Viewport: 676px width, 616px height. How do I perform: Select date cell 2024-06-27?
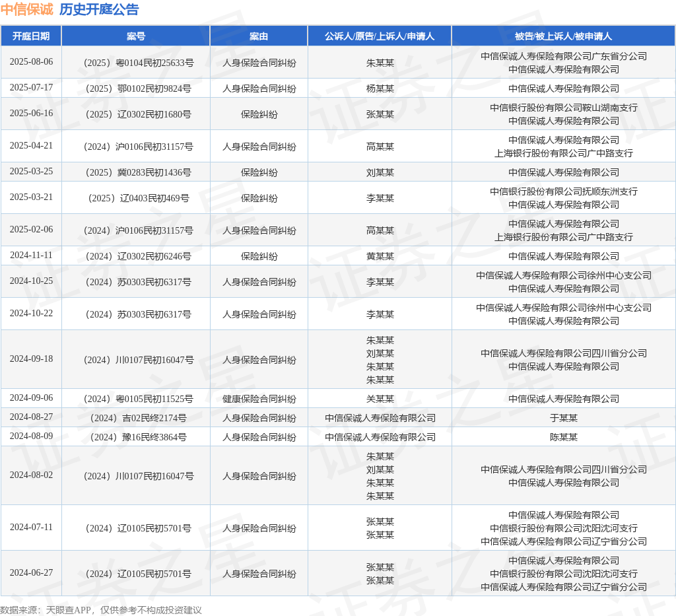[x=31, y=572]
